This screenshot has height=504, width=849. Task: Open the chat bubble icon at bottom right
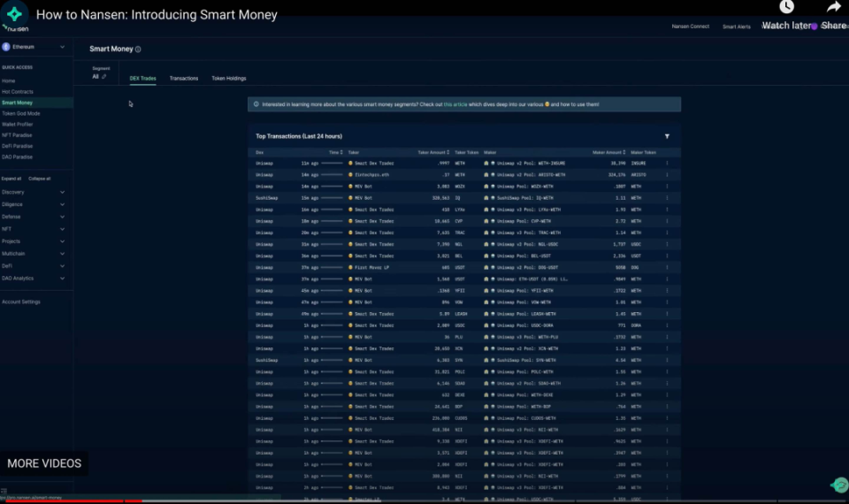(x=840, y=485)
